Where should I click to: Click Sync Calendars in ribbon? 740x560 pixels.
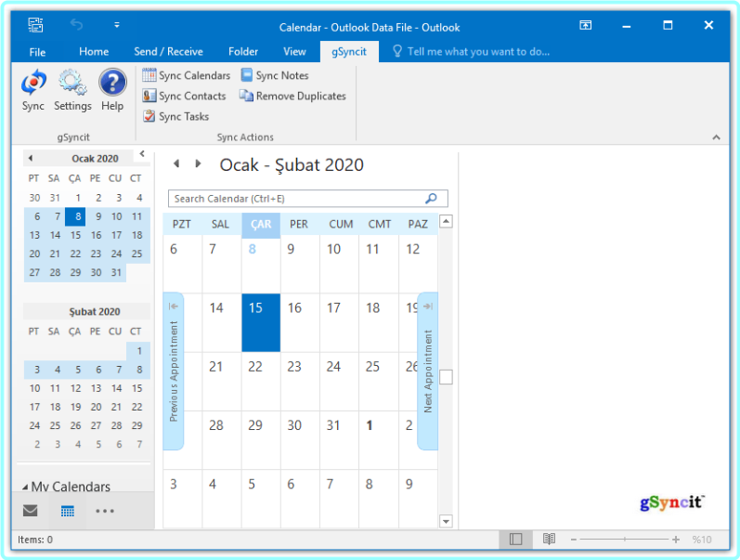pos(187,76)
